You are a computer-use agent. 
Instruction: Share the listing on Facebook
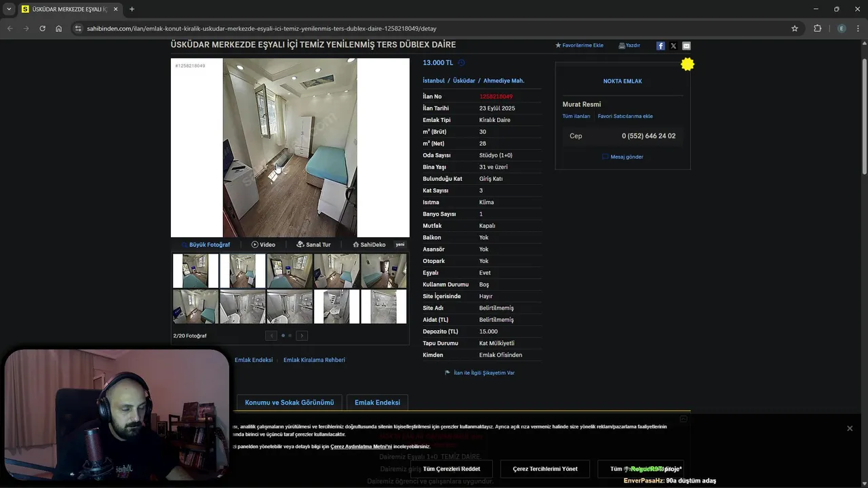point(660,45)
